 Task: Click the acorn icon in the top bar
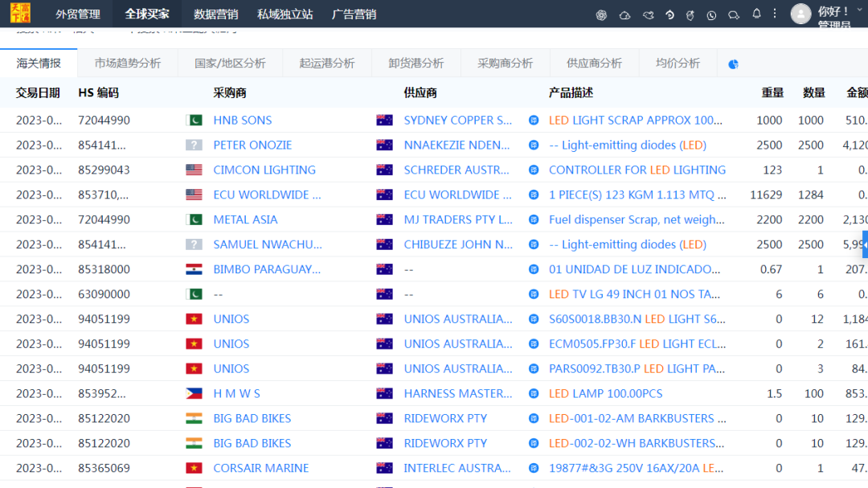tap(690, 15)
